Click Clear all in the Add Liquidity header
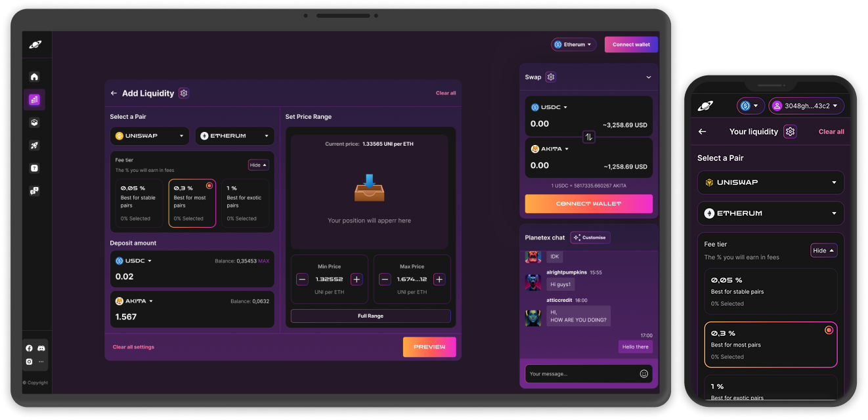868x420 pixels. pos(446,93)
